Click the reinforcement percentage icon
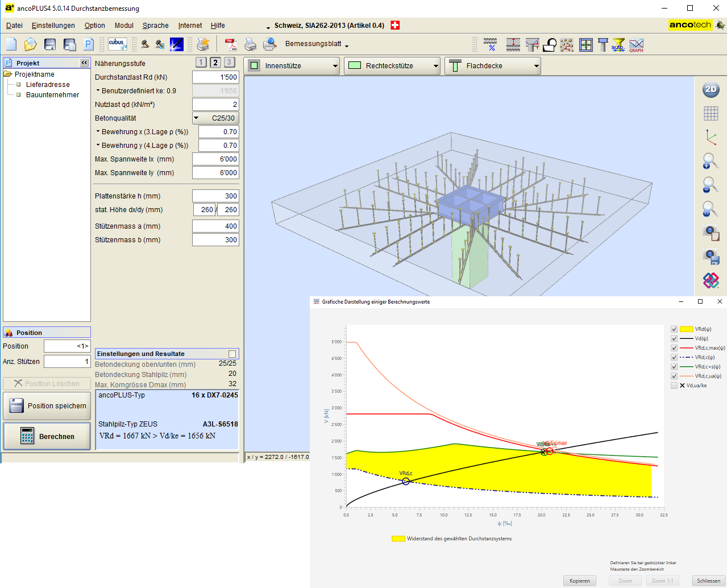Screen dimensions: 727x588 pyautogui.click(x=490, y=45)
